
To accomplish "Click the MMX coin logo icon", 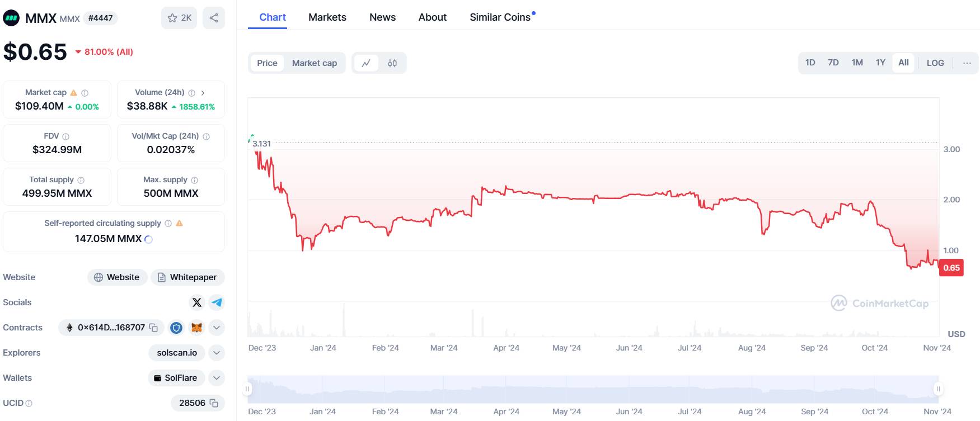I will [x=11, y=18].
